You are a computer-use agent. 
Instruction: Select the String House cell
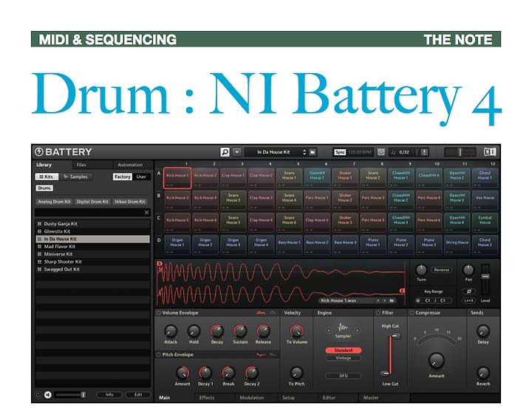(457, 245)
